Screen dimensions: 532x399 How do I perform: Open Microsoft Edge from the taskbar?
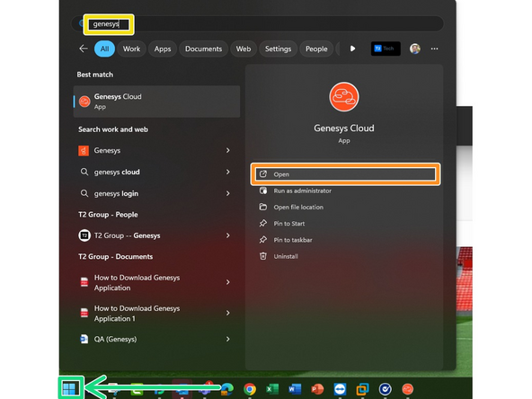[x=227, y=389]
